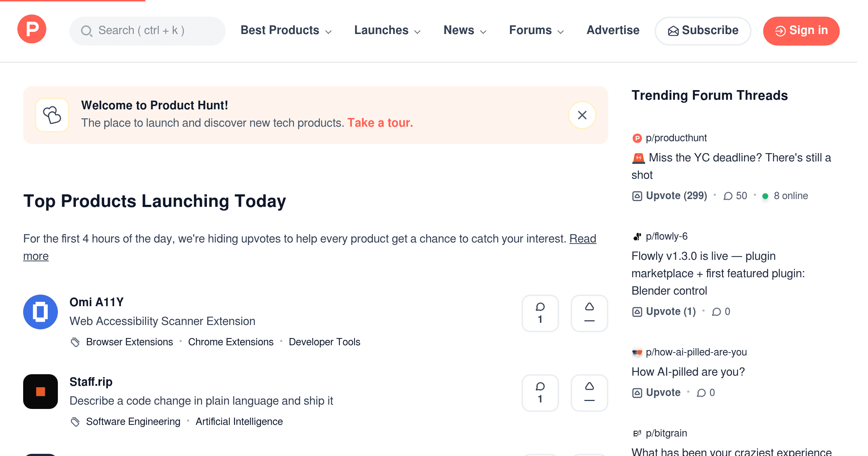Go to the Advertise page
Screen dimensions: 868x456
[613, 30]
